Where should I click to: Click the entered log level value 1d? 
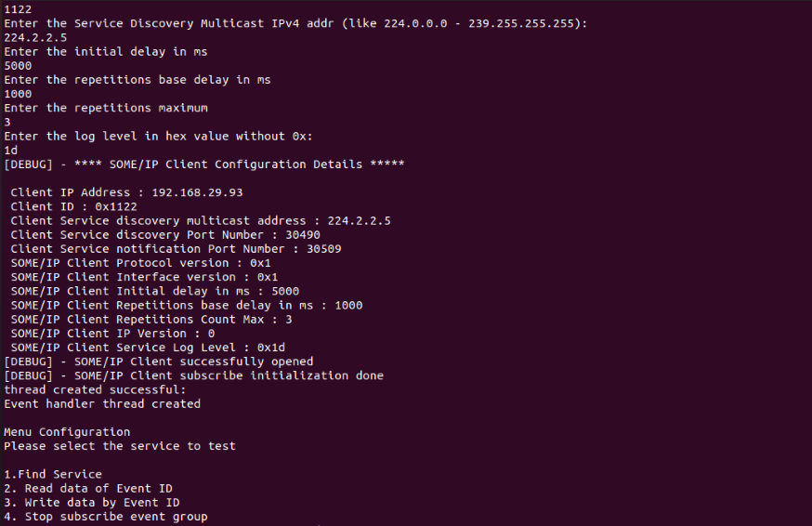[x=11, y=151]
